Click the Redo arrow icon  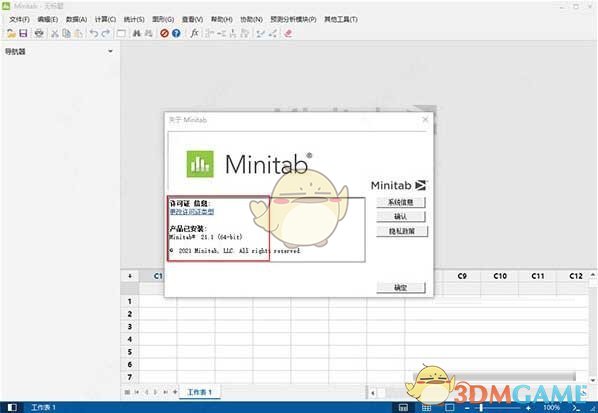point(106,34)
